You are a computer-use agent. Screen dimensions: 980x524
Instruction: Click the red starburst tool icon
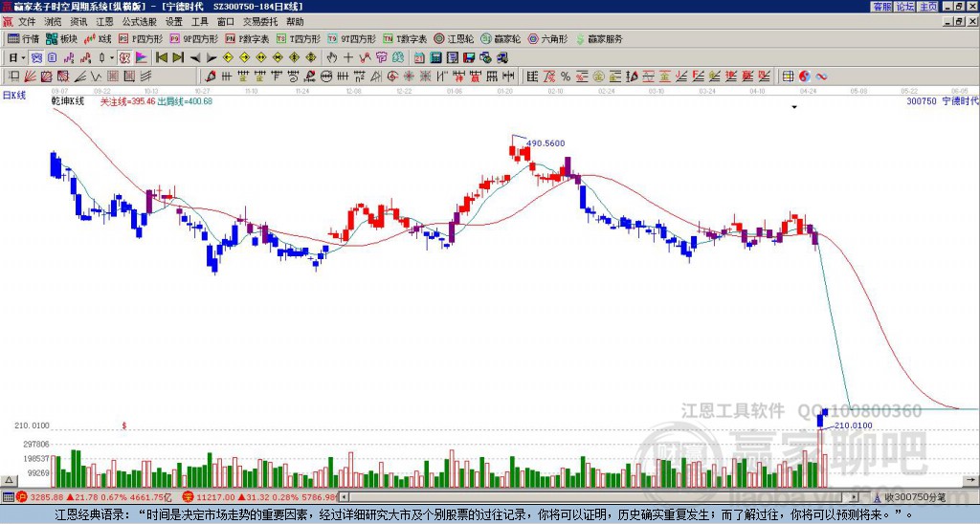409,76
